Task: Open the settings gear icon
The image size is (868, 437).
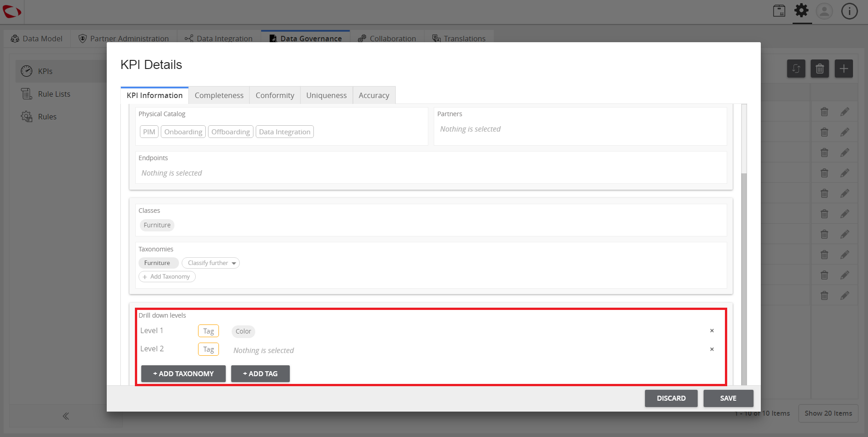Action: [802, 11]
